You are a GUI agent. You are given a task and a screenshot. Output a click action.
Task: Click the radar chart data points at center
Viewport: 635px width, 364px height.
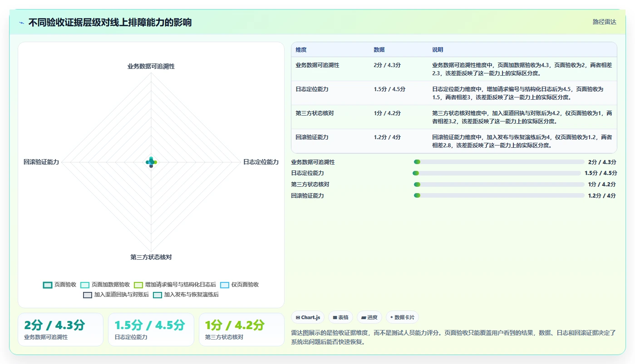coord(151,162)
